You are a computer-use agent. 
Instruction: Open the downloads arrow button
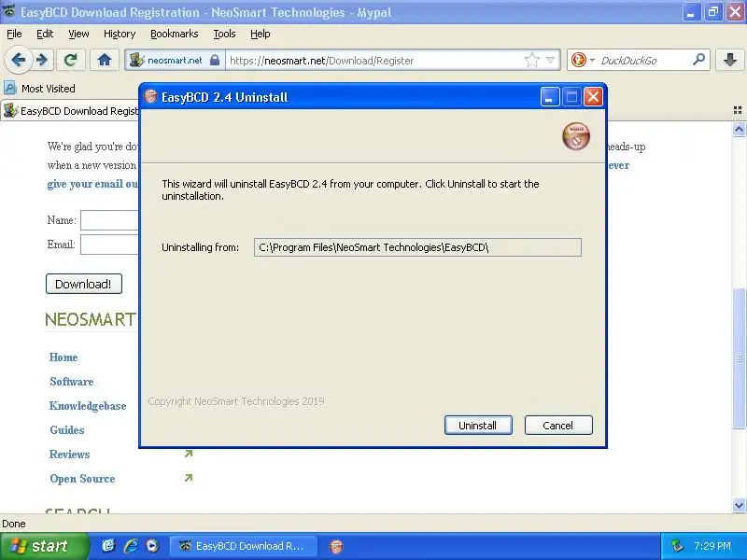pyautogui.click(x=729, y=60)
